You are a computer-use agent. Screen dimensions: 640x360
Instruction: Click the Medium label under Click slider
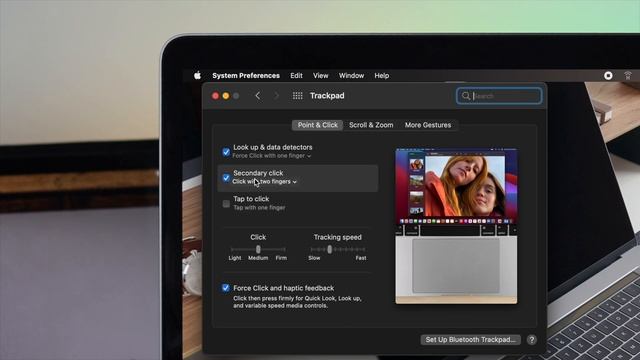coord(258,258)
